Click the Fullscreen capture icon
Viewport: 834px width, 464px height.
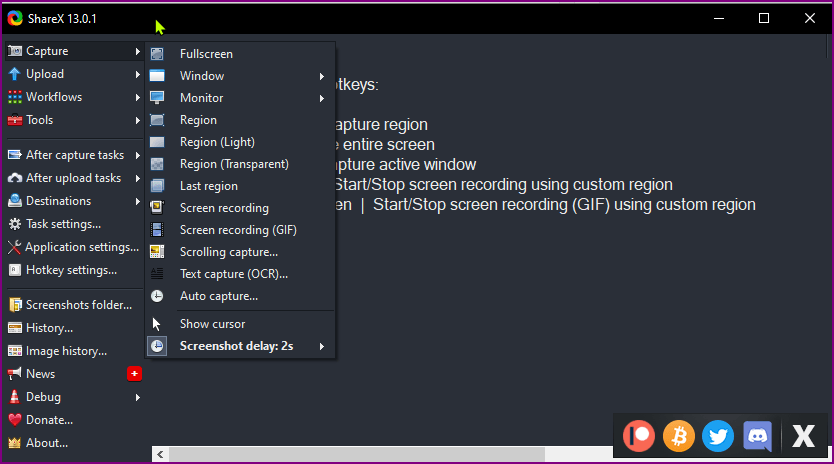pyautogui.click(x=157, y=54)
